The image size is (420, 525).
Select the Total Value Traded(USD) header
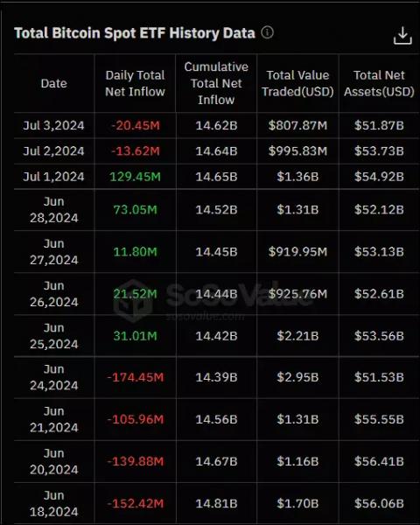tap(297, 83)
